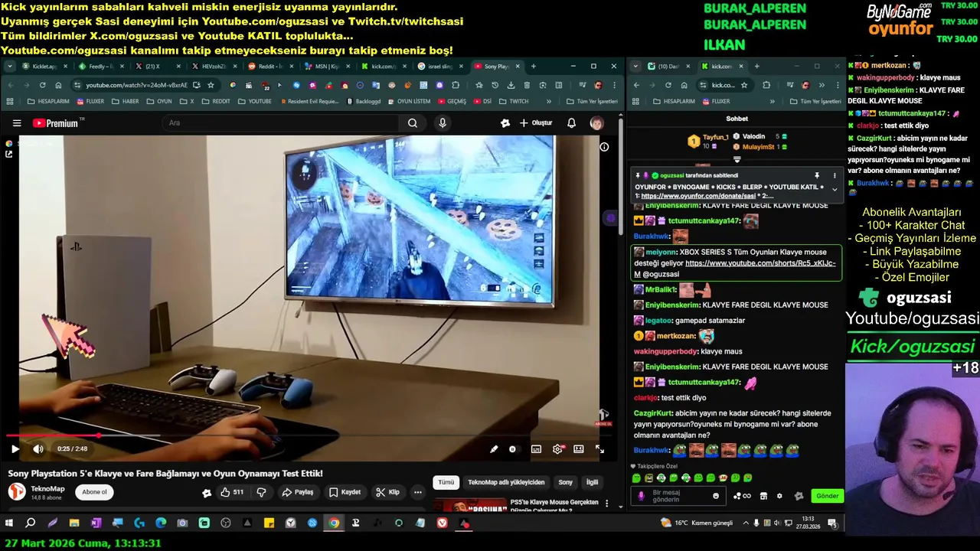Play the YouTube video
The width and height of the screenshot is (980, 551).
(x=15, y=449)
